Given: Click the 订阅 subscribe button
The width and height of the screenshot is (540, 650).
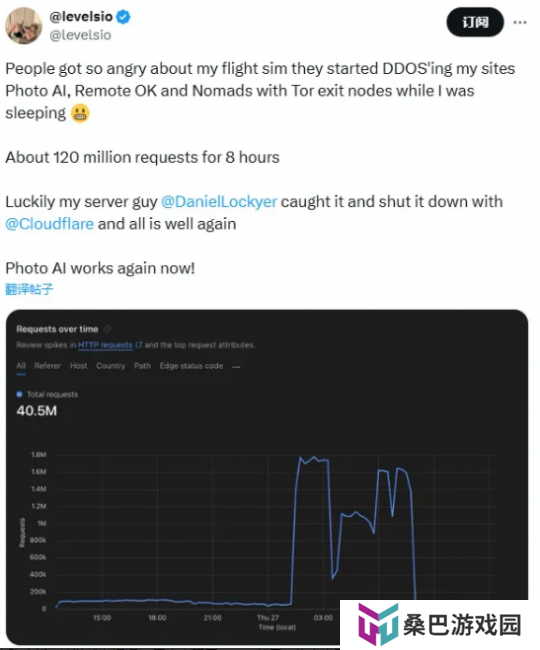Looking at the screenshot, I should click(475, 22).
